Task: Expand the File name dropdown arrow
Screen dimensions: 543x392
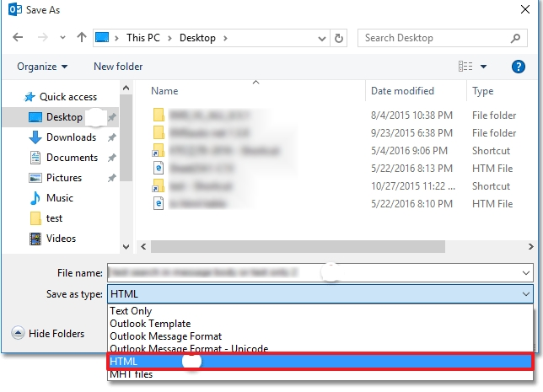Action: point(525,273)
